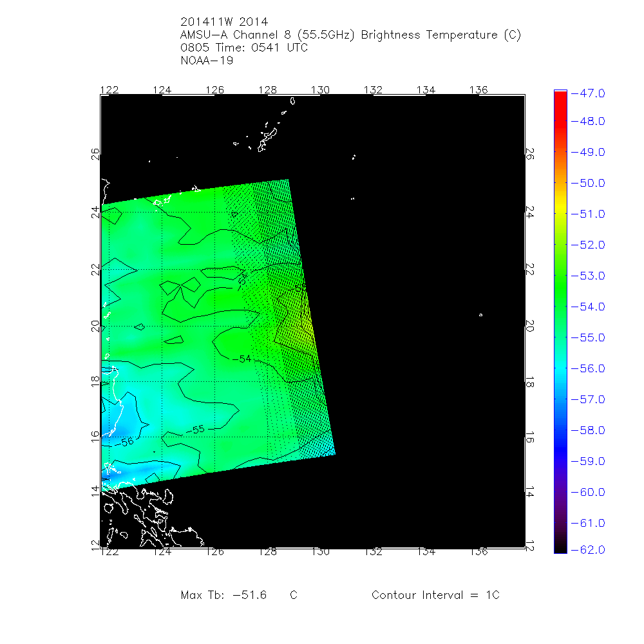Click the -57.0 colorbar label

tap(588, 400)
